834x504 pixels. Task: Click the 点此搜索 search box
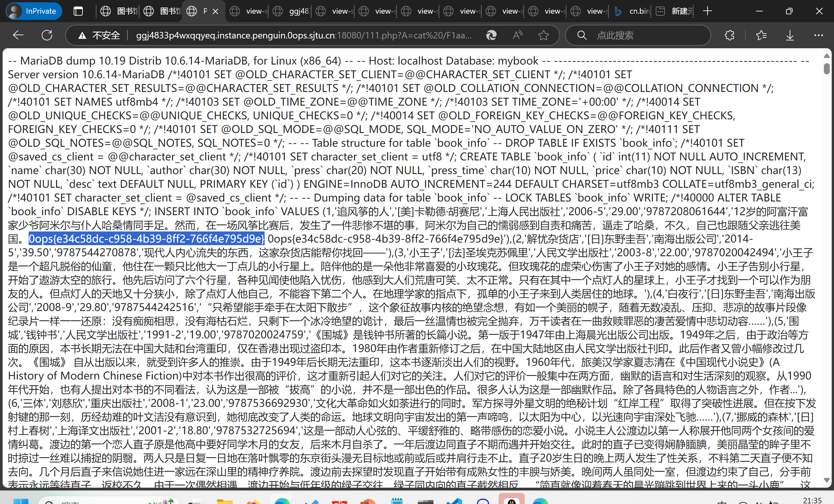pos(643,35)
